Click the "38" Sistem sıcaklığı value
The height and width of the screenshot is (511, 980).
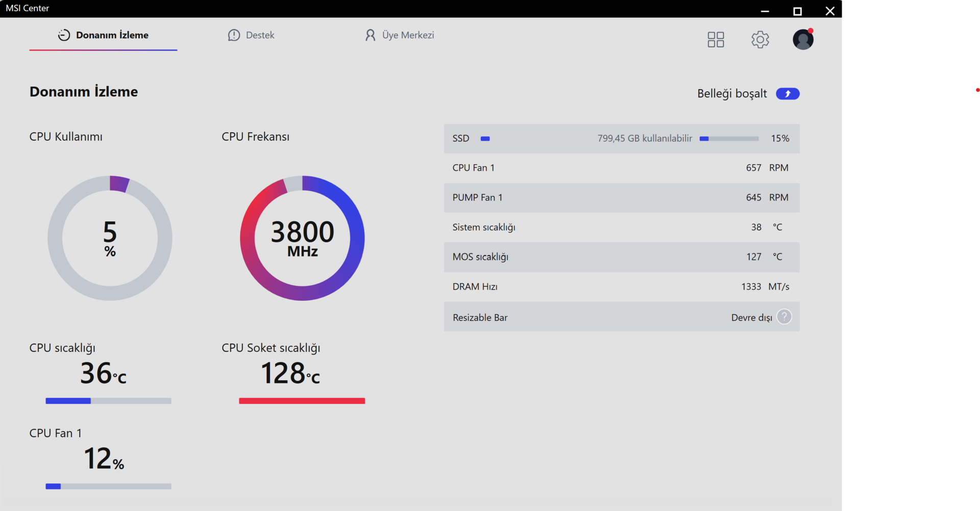click(756, 227)
